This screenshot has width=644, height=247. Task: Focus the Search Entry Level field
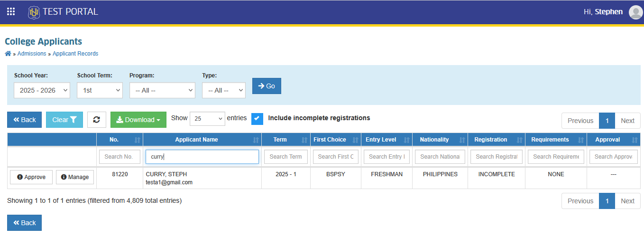point(386,157)
